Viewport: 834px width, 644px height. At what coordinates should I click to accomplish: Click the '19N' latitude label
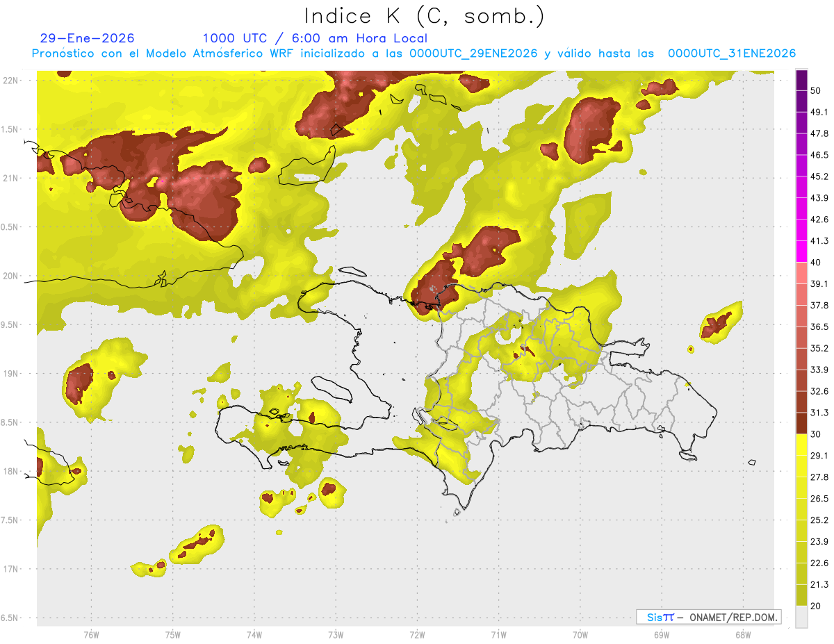(10, 374)
